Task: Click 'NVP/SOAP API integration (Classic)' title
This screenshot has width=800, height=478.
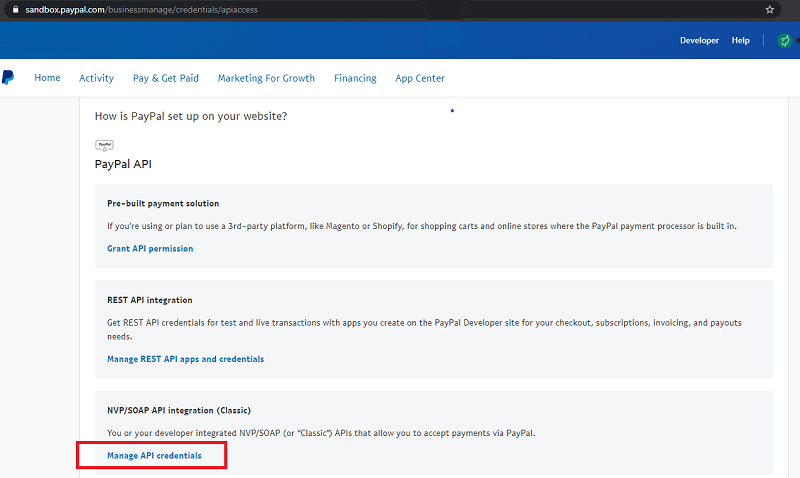Action: pos(179,410)
